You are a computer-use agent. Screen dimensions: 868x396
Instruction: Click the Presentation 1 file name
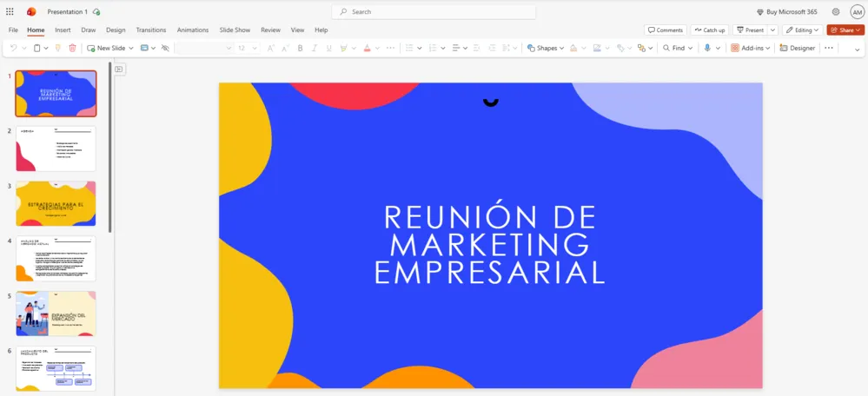tap(68, 11)
